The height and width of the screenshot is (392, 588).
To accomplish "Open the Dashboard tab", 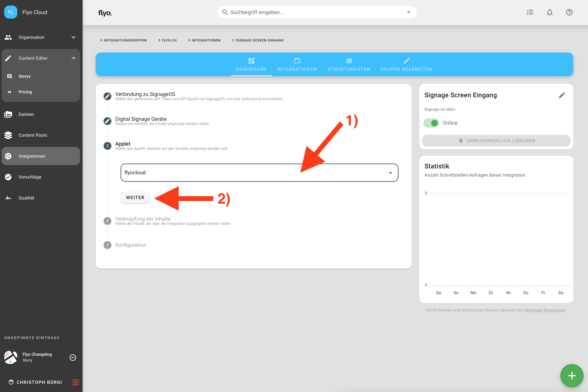I will 251,65.
